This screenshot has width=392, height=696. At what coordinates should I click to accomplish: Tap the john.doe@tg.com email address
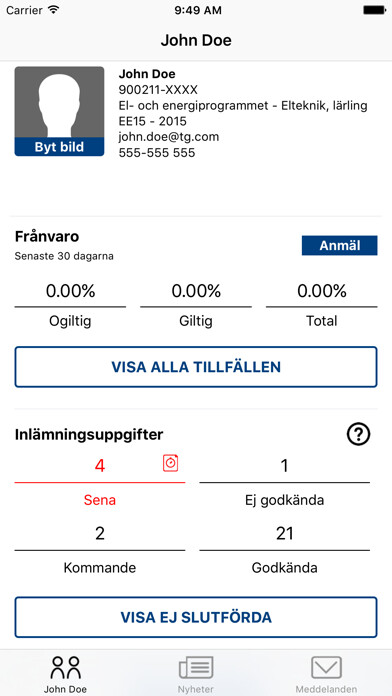click(169, 136)
